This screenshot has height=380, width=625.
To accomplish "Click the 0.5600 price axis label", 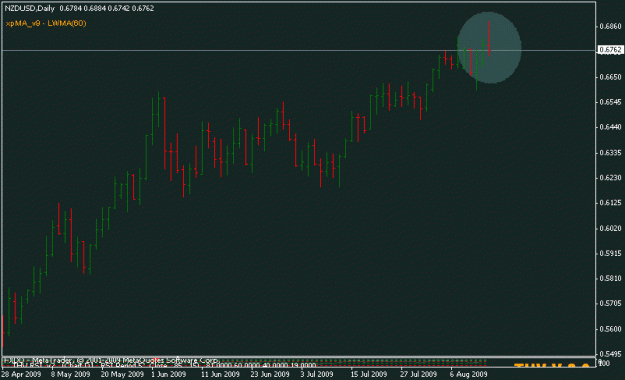I will point(610,329).
